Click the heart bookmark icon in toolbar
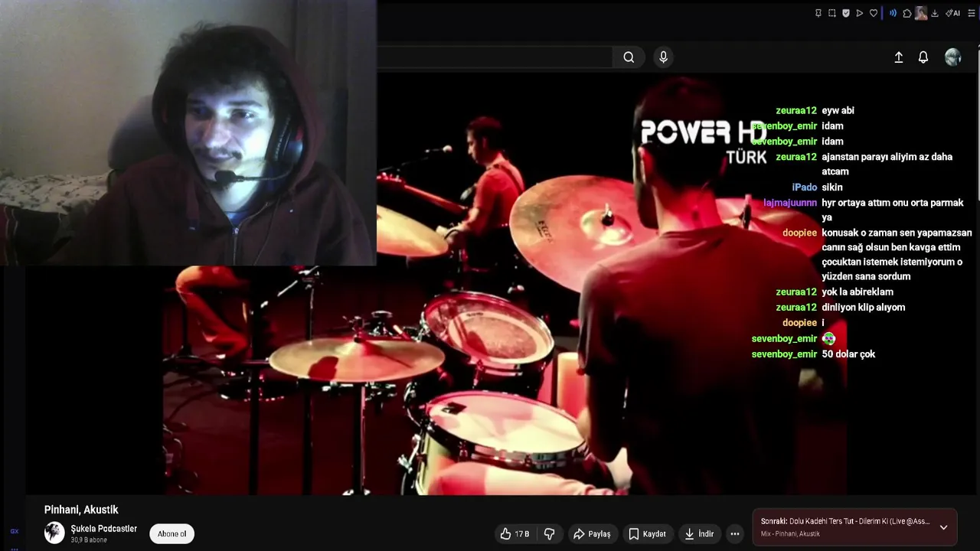This screenshot has height=551, width=980. [x=874, y=13]
